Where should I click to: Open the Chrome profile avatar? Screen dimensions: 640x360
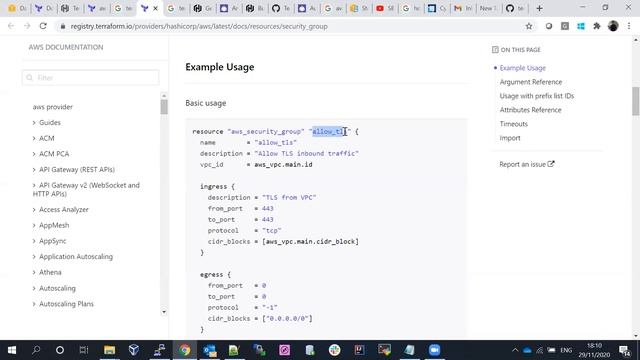[x=613, y=26]
